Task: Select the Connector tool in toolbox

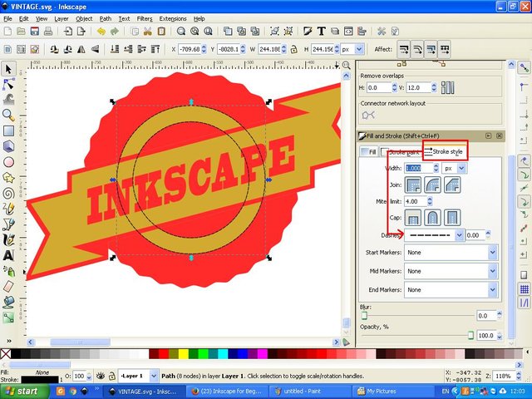Action: pyautogui.click(x=8, y=318)
